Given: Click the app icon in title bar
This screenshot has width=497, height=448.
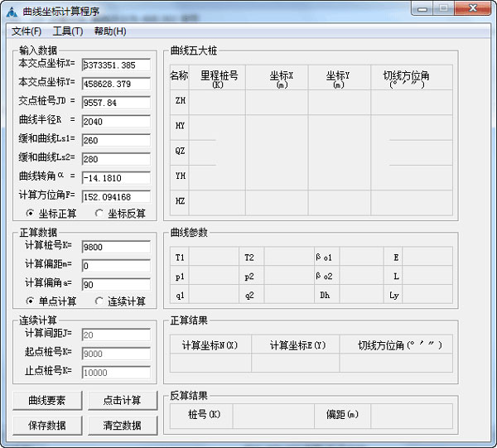Looking at the screenshot, I should 12,10.
